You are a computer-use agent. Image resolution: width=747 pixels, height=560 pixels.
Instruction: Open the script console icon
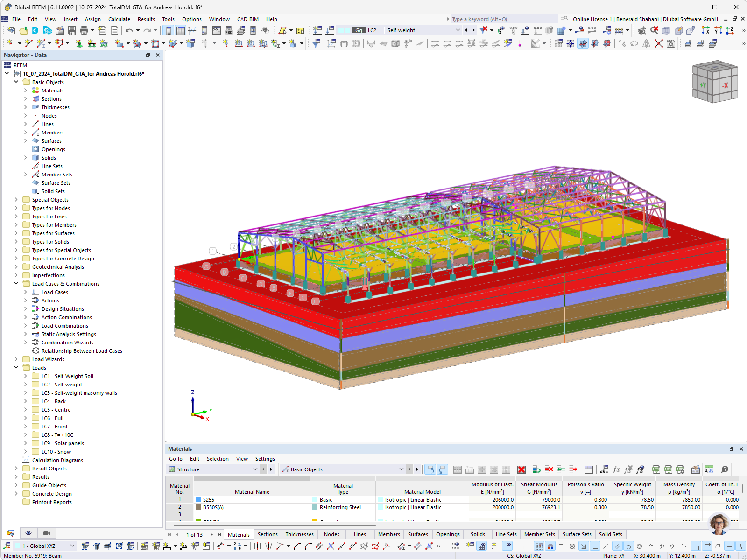(x=217, y=30)
